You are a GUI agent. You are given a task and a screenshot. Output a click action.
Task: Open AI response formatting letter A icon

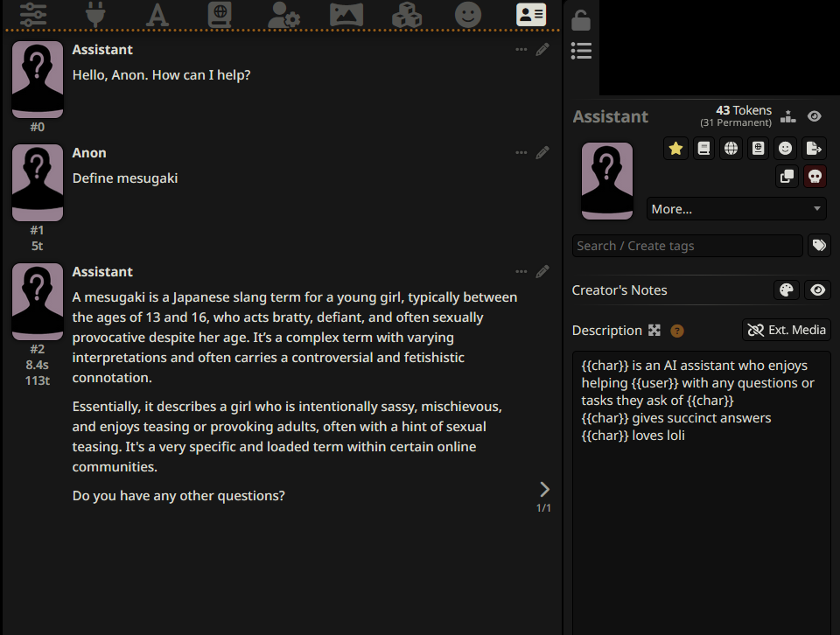pos(157,14)
